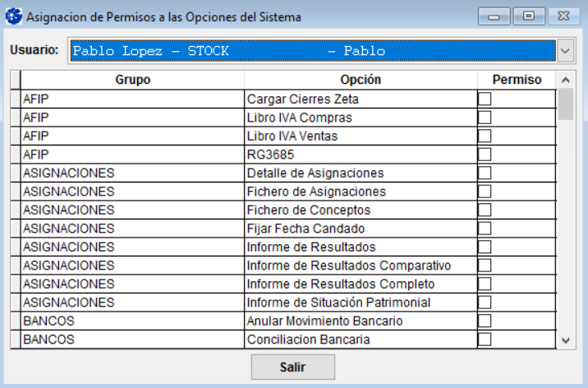Select the Anular Movimiento Bancario cell
The image size is (588, 388).
point(324,321)
